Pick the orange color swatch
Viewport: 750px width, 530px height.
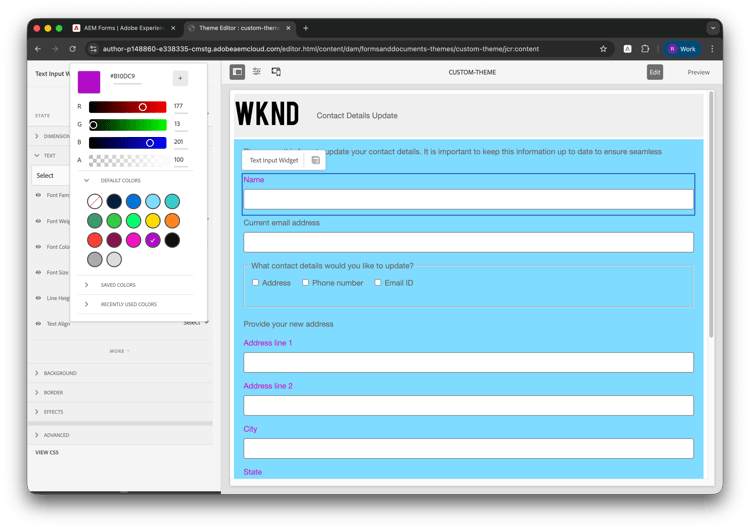coord(172,221)
